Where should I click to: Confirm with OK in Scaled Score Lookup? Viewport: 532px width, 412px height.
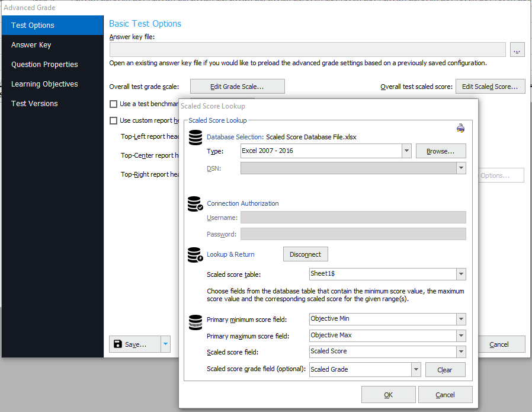click(x=389, y=395)
